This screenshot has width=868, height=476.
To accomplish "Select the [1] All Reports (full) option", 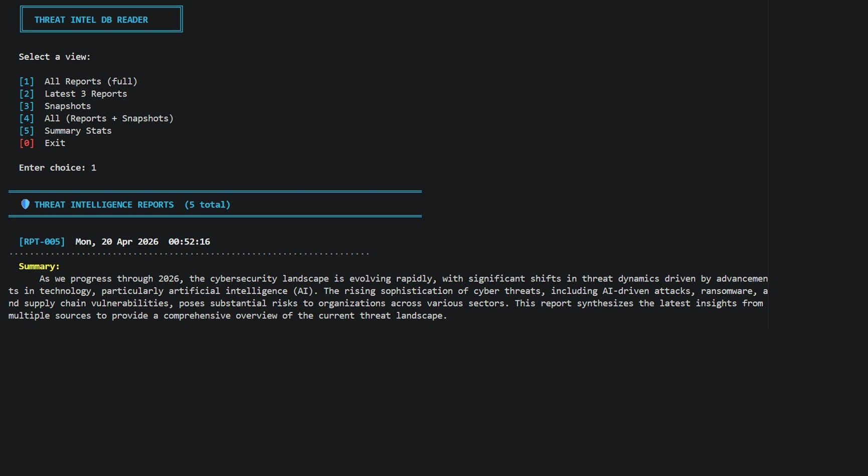I will click(90, 81).
